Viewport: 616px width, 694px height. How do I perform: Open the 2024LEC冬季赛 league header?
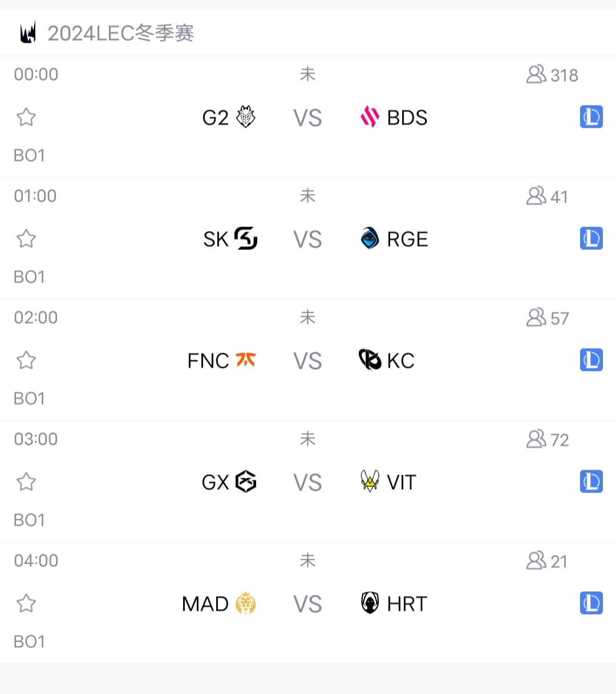(x=121, y=33)
